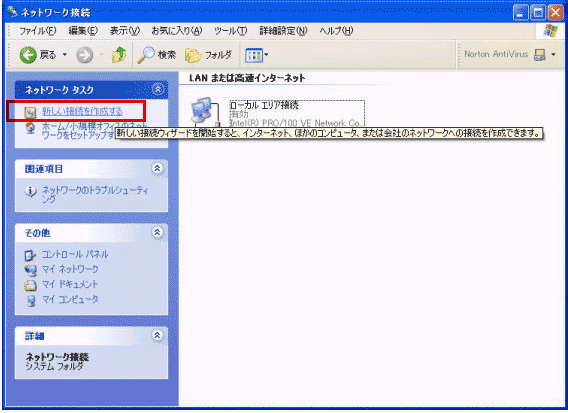The image size is (568, 413).
Task: Open the Back button history arrow
Action: [65, 55]
